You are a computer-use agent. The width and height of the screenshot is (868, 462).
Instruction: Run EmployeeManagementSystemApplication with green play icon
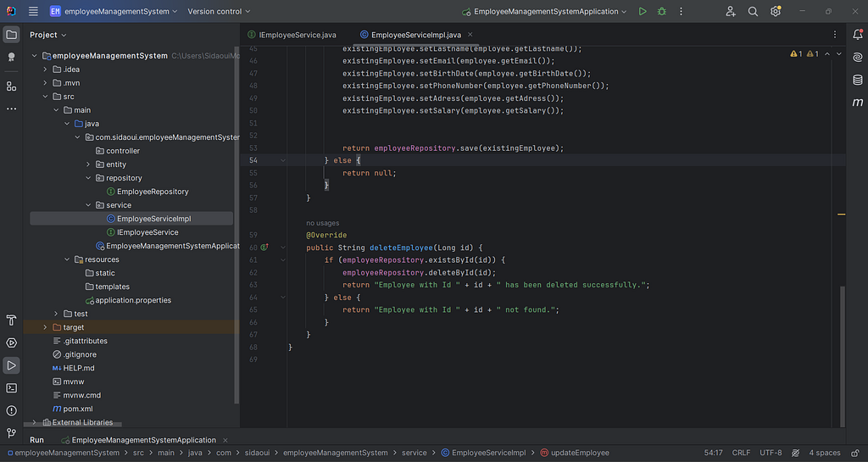tap(643, 11)
